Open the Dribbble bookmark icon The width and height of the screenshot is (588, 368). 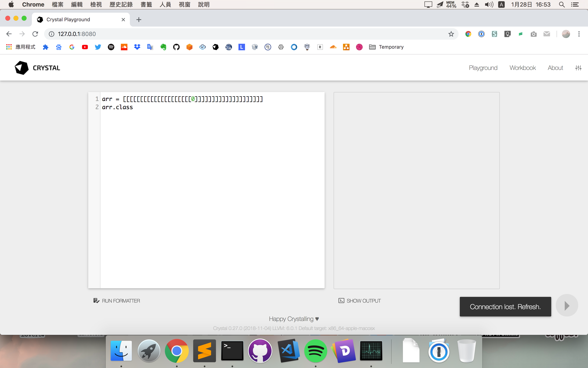point(359,47)
